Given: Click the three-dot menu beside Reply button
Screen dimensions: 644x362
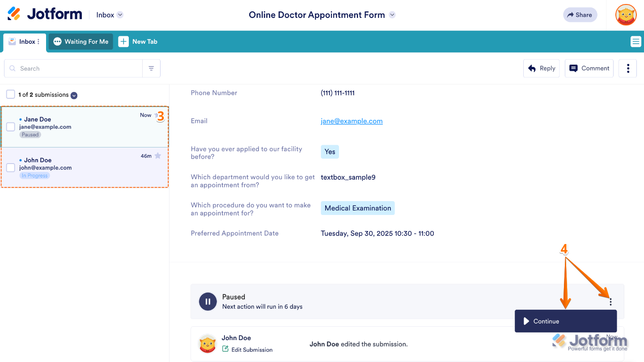Looking at the screenshot, I should coord(627,68).
